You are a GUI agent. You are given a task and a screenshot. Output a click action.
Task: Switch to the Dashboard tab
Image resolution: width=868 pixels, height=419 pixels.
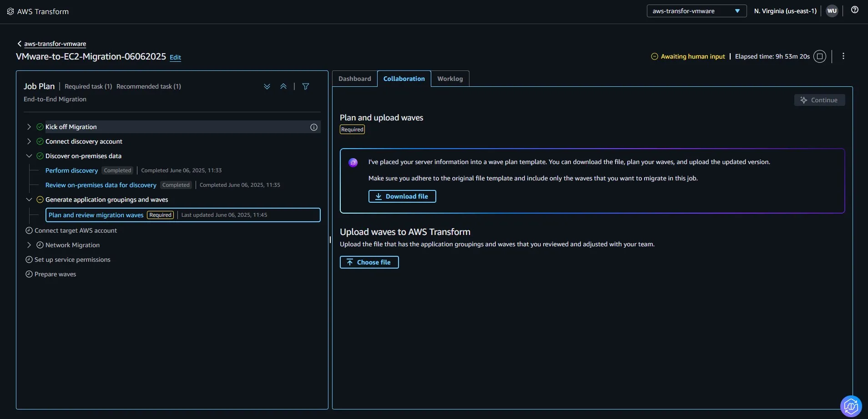[x=355, y=79]
